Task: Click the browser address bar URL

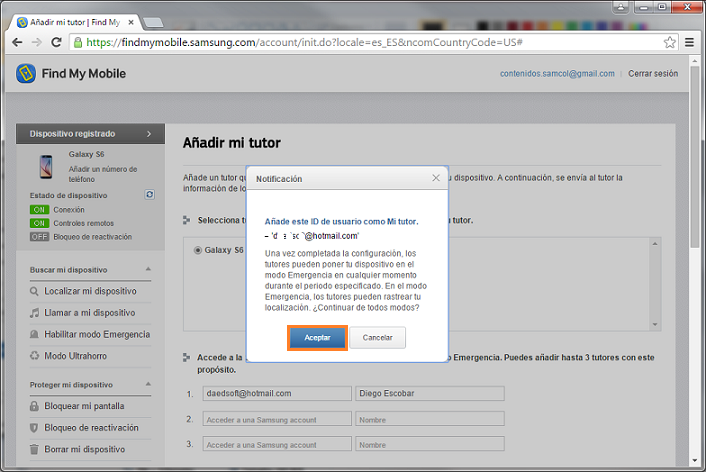Action: pyautogui.click(x=304, y=42)
